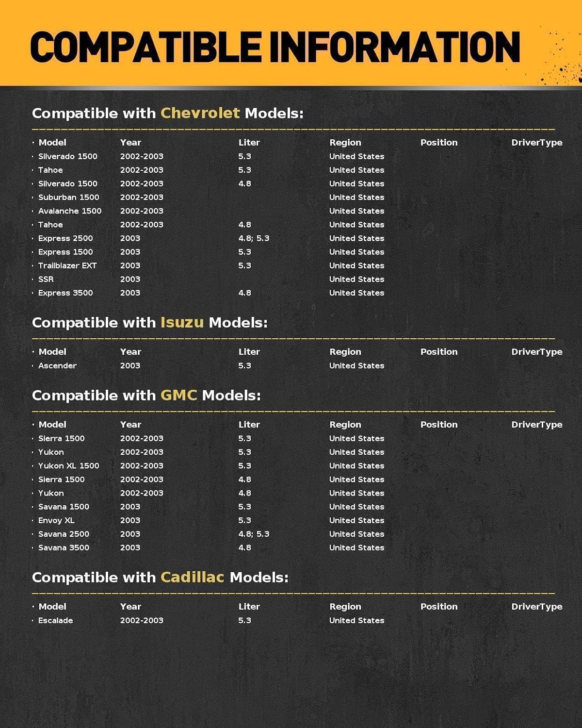Click the Compatible with GMC Models heading
582x728 pixels.
(146, 395)
